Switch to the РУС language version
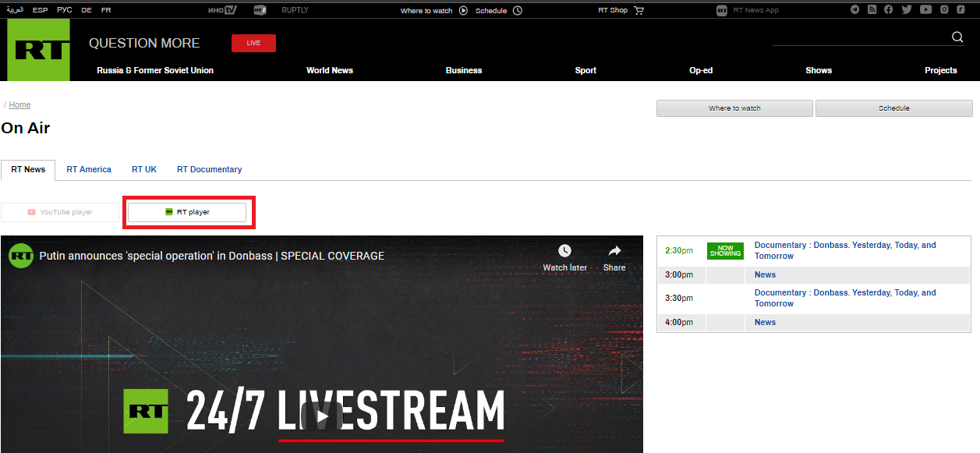Screen dimensions: 980x453 coord(64,10)
